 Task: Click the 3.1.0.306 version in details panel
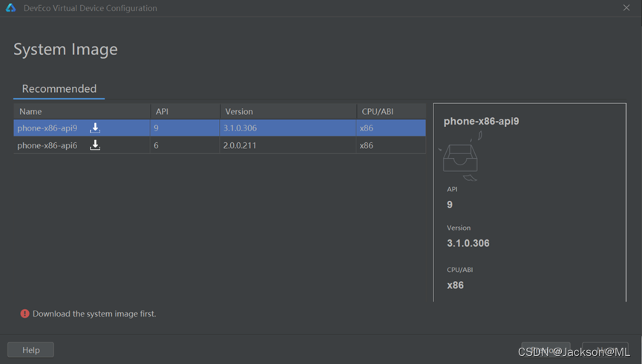click(x=468, y=243)
